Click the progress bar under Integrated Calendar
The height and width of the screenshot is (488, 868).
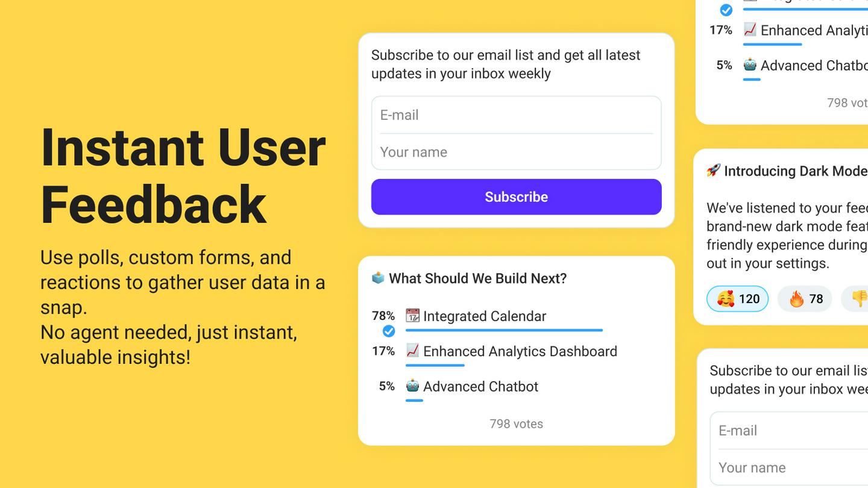[505, 330]
